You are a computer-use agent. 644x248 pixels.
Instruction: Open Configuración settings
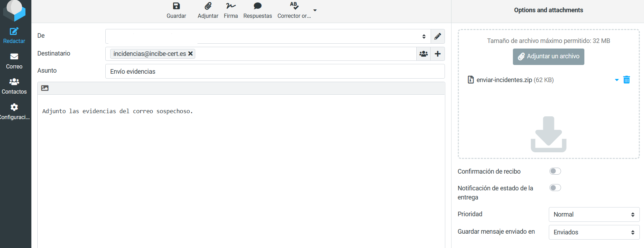[14, 112]
